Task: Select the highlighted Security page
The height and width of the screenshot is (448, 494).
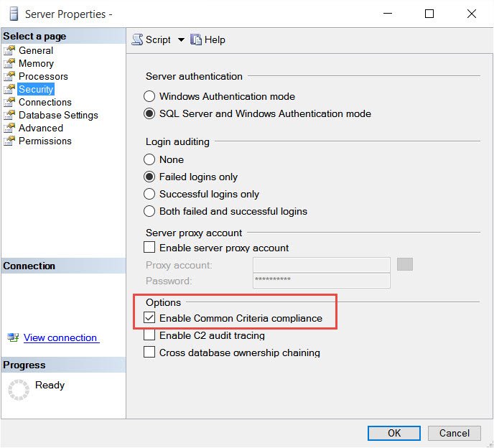Action: pyautogui.click(x=36, y=89)
